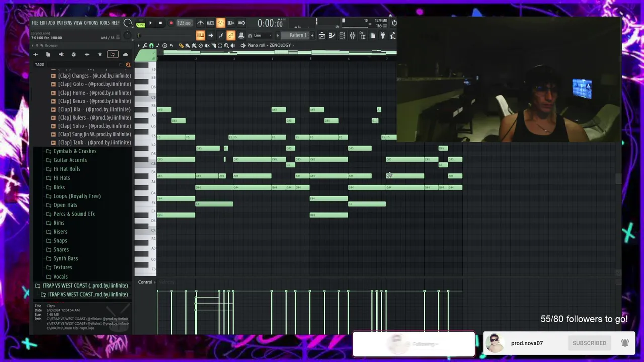Open the Mixer icon in main toolbar
Image resolution: width=644 pixels, height=362 pixels.
point(352,35)
